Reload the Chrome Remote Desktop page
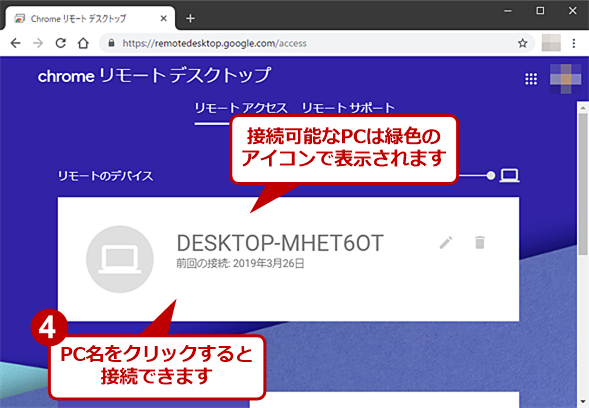This screenshot has width=589, height=408. 60,43
